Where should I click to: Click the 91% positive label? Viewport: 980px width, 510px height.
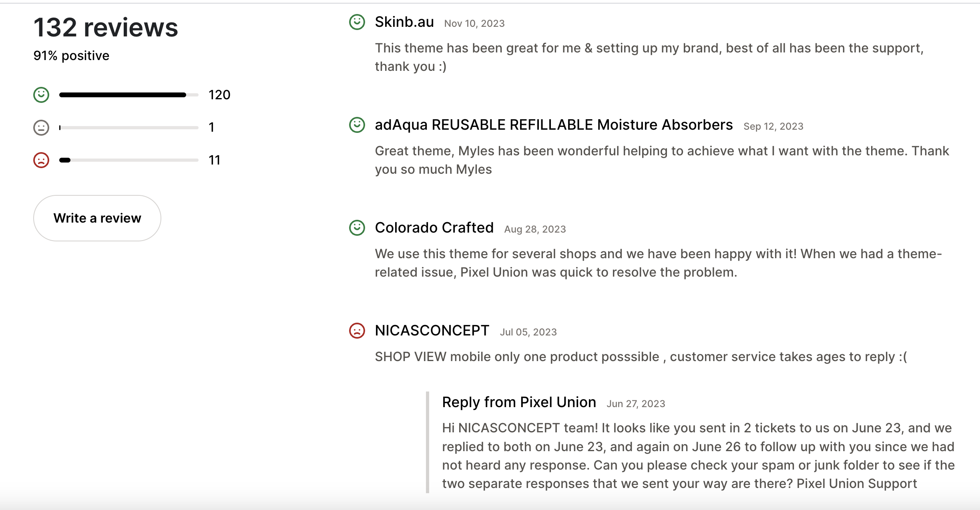(70, 55)
